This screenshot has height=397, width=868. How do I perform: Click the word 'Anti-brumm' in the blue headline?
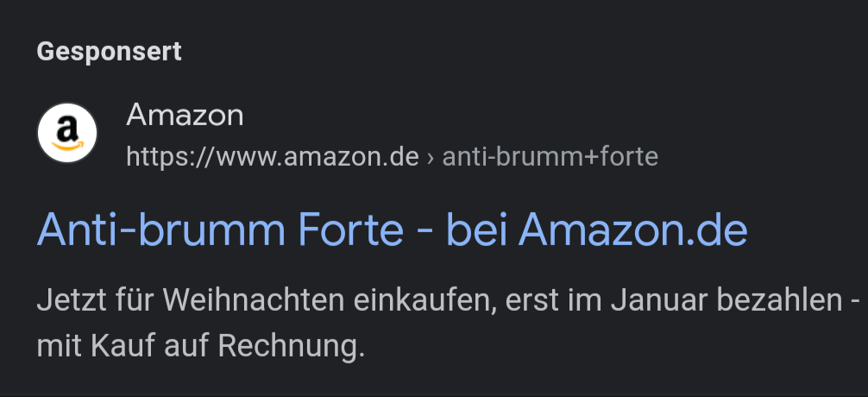(161, 230)
